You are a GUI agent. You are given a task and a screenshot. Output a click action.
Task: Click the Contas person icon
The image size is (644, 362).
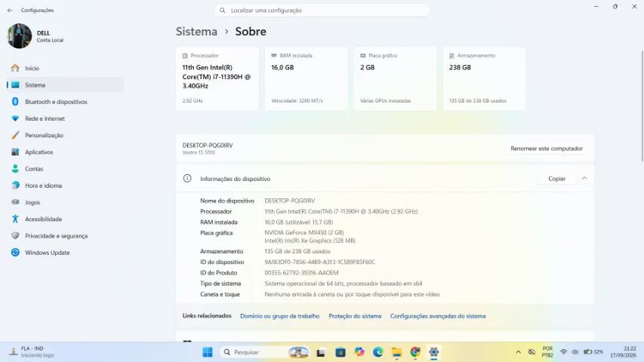15,169
